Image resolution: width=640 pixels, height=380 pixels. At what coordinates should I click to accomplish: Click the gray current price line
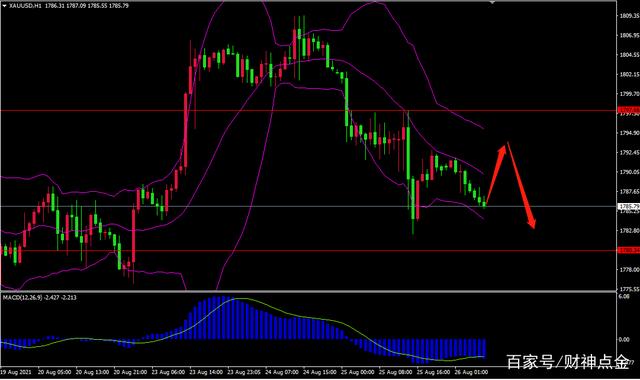pos(308,207)
